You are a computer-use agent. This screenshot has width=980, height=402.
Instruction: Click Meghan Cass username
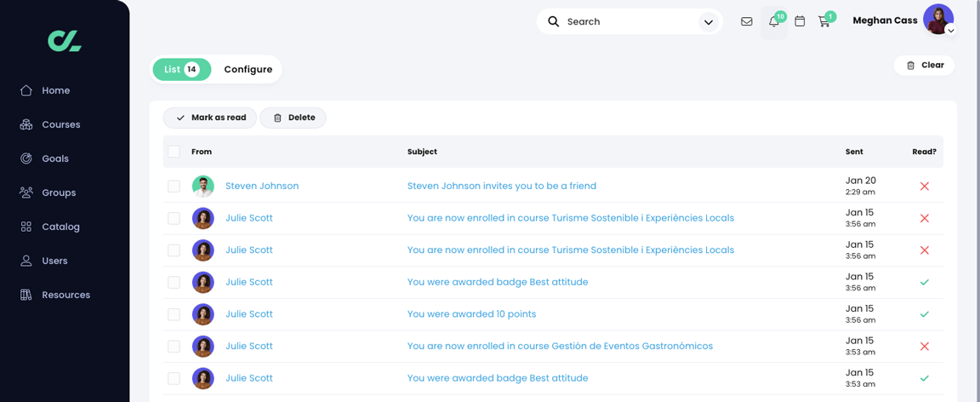pos(885,20)
